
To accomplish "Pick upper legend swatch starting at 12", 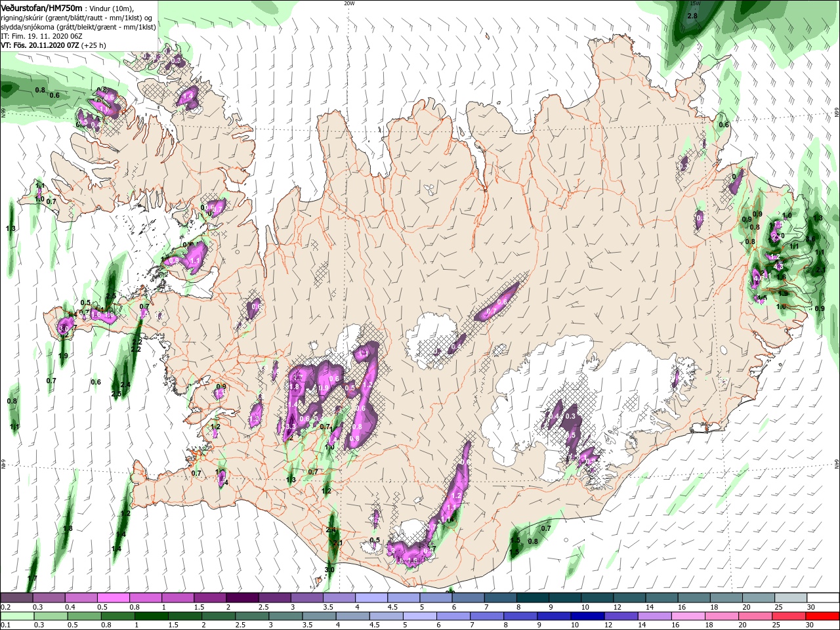I will (x=629, y=598).
